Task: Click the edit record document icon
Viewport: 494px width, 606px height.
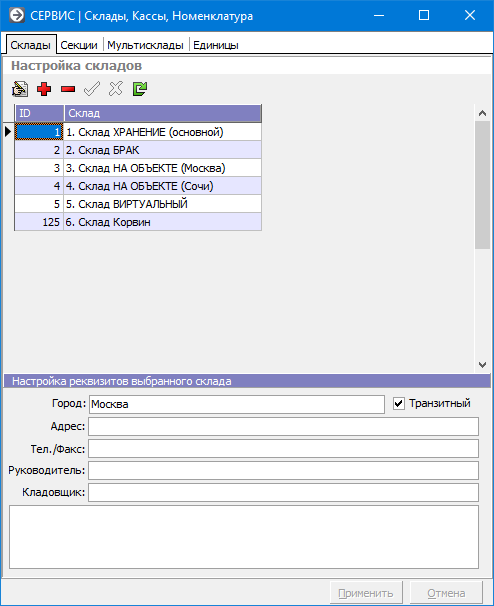Action: (20, 89)
